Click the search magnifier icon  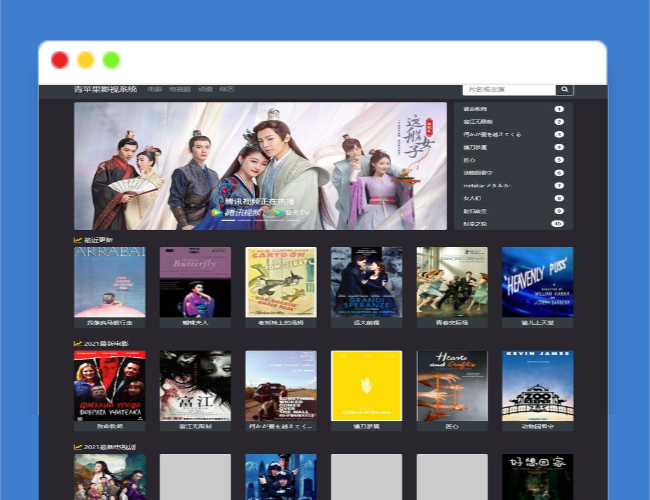[564, 90]
